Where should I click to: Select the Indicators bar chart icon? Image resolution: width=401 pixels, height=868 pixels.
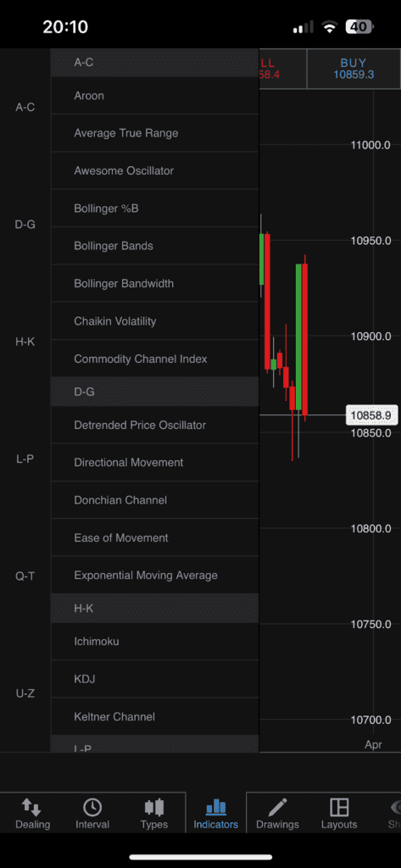(x=215, y=808)
